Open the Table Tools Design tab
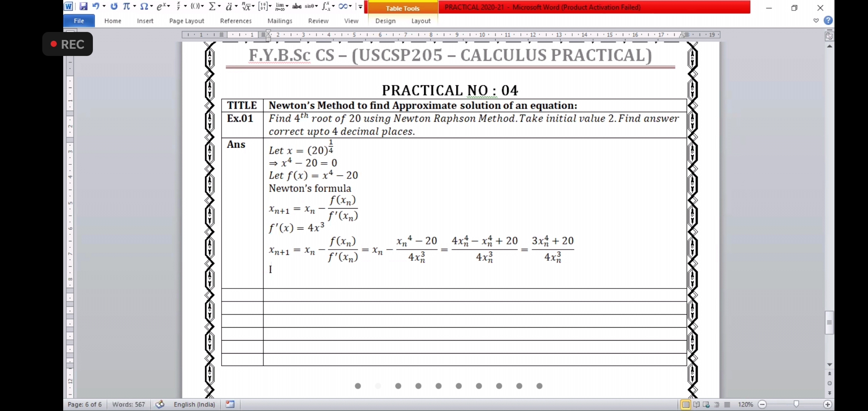This screenshot has height=411, width=868. 385,21
